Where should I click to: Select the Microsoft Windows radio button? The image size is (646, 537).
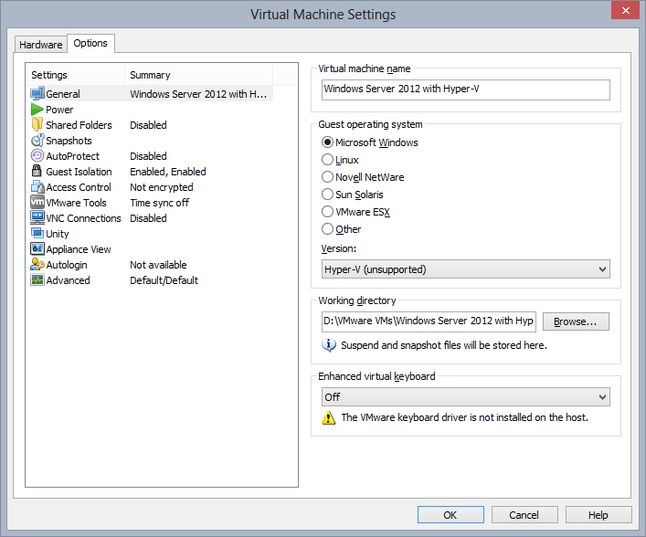tap(327, 142)
